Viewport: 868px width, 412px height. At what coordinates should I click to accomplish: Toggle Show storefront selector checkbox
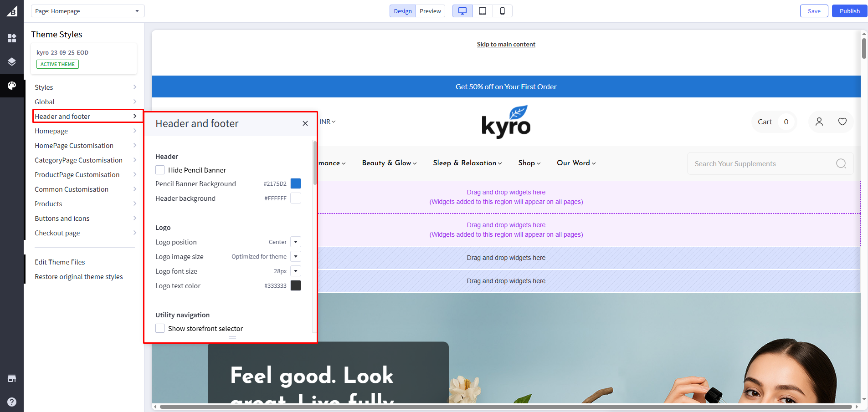pyautogui.click(x=160, y=328)
